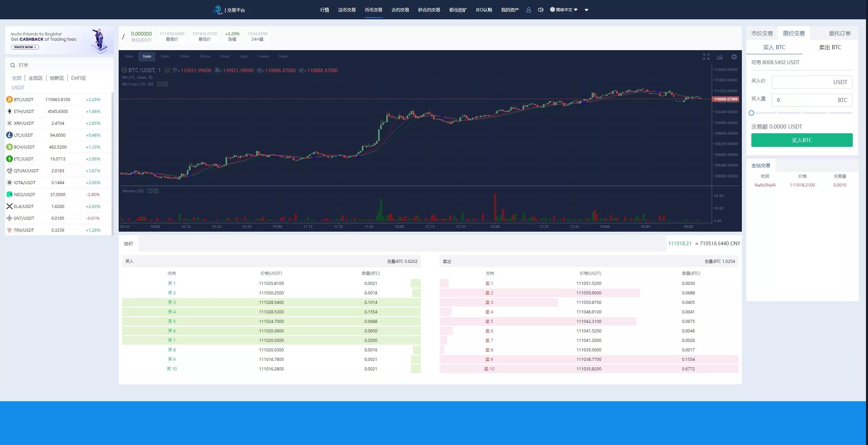Click the green 买入BTC button
The height and width of the screenshot is (445, 868).
pyautogui.click(x=802, y=140)
